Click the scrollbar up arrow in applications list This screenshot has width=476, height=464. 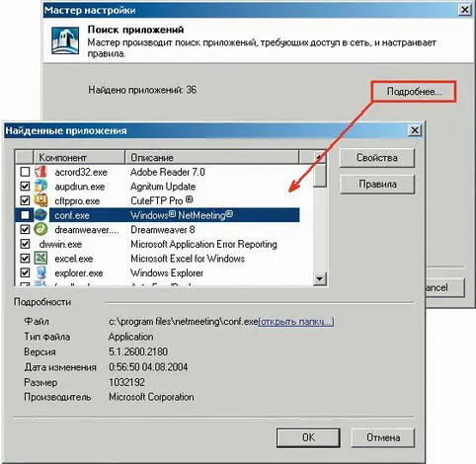click(319, 157)
